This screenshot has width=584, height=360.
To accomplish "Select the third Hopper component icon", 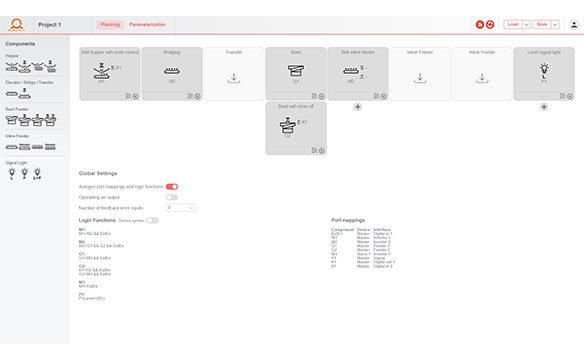I will [x=37, y=67].
